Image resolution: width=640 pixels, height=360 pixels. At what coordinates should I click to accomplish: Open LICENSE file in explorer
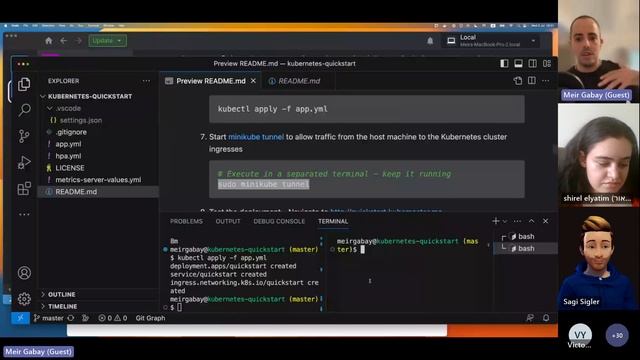pos(70,168)
